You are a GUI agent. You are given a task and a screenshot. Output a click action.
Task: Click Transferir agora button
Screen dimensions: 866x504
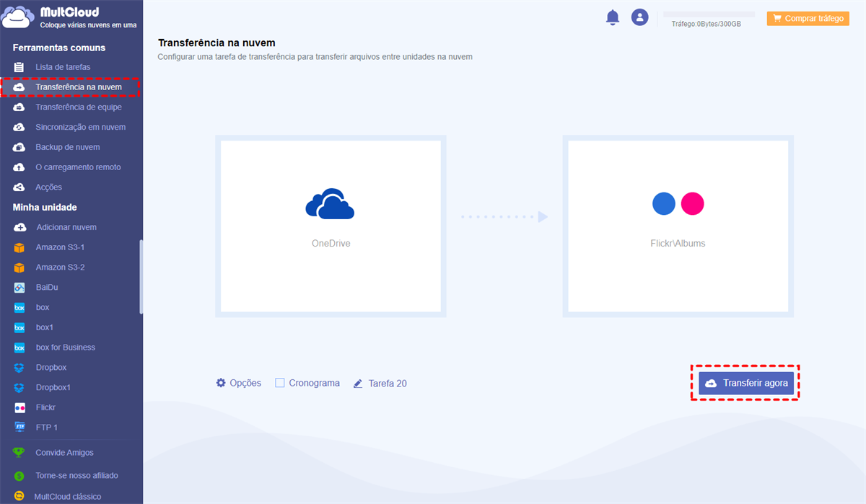click(746, 384)
